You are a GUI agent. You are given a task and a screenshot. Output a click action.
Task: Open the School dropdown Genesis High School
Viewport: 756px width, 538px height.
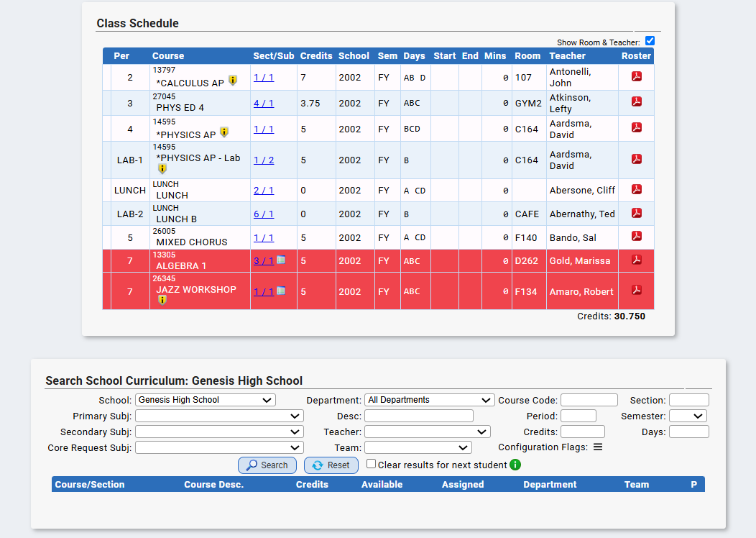[206, 400]
